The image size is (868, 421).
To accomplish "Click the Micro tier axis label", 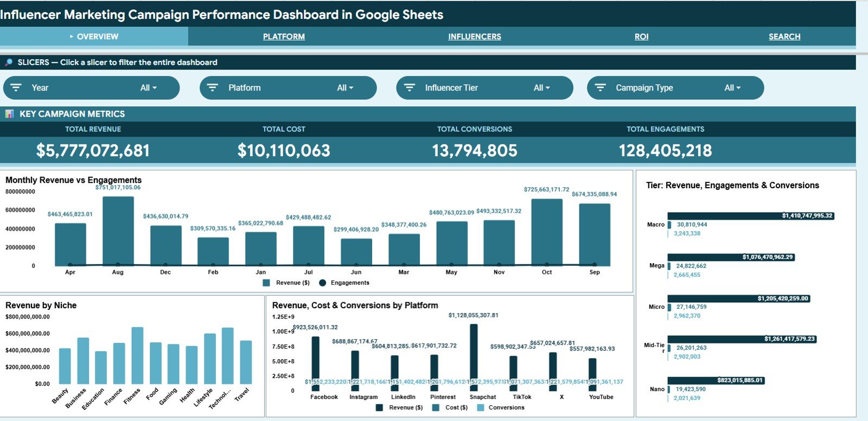I will pos(656,307).
